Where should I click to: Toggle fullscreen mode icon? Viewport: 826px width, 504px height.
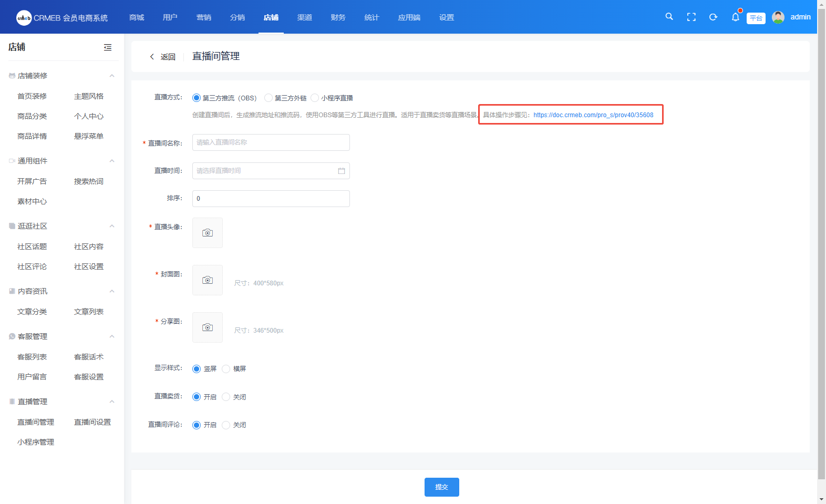691,17
